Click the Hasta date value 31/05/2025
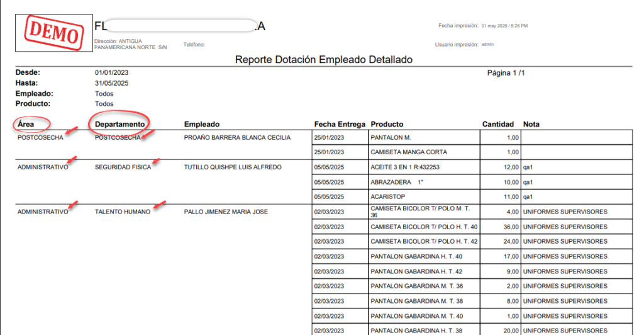The image size is (644, 335). click(x=112, y=84)
